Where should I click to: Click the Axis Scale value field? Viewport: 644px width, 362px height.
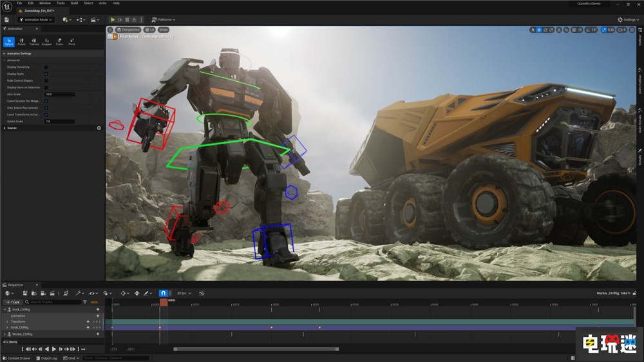pos(59,94)
